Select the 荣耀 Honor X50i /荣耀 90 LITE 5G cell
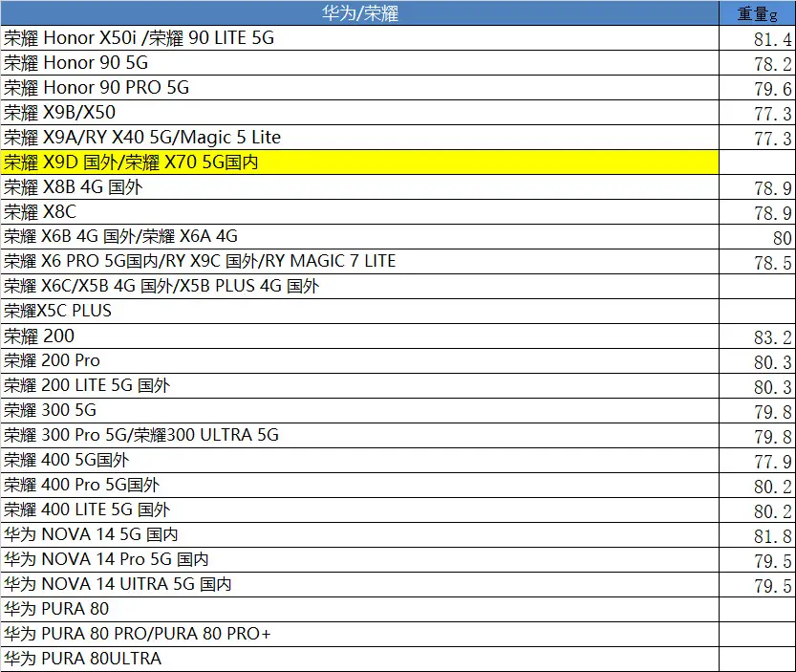This screenshot has width=796, height=672. 360,37
